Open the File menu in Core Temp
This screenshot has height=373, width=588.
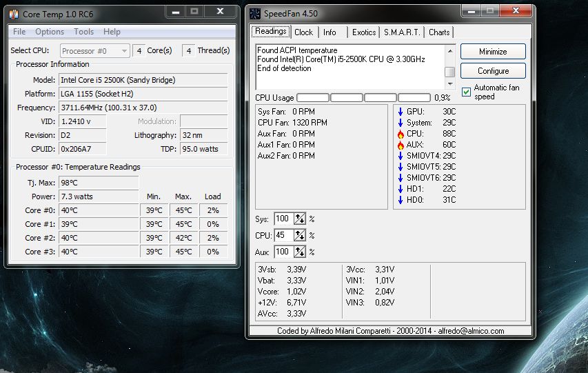click(x=19, y=32)
